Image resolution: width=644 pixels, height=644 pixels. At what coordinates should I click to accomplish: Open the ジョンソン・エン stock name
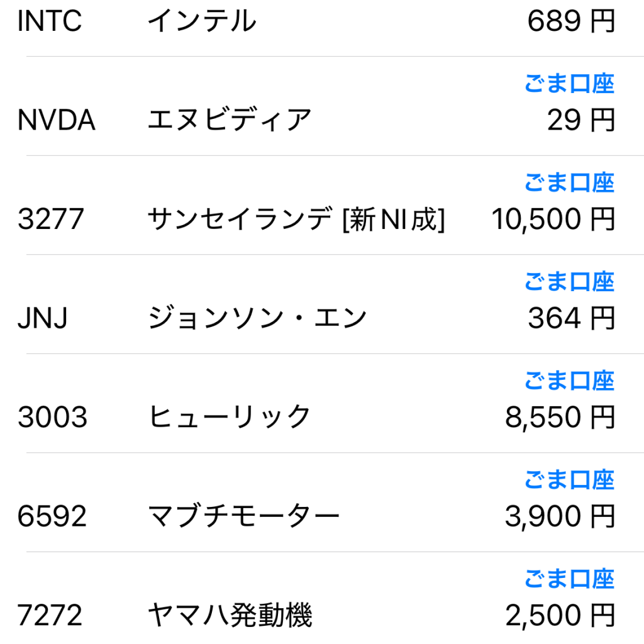tap(257, 318)
